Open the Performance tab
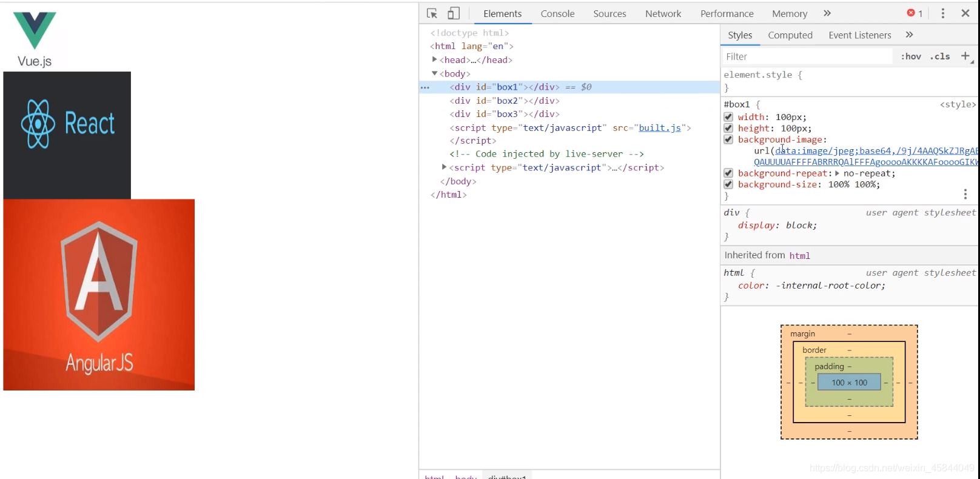The height and width of the screenshot is (479, 980). 727,13
